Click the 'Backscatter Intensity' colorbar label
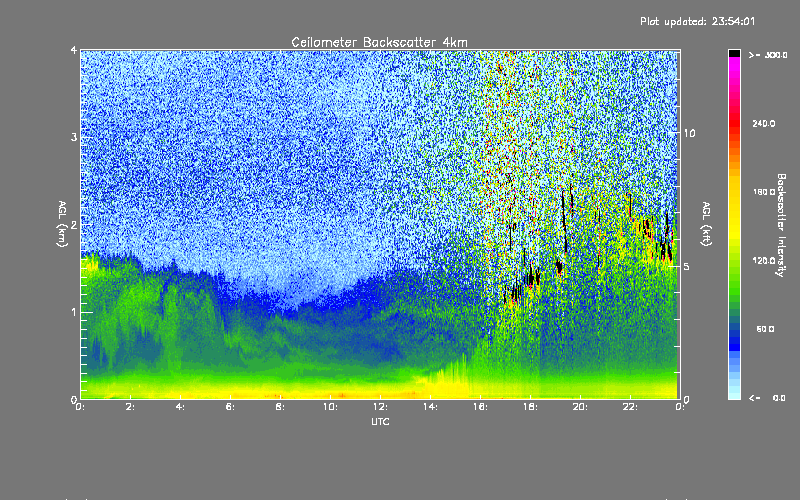 coord(781,225)
